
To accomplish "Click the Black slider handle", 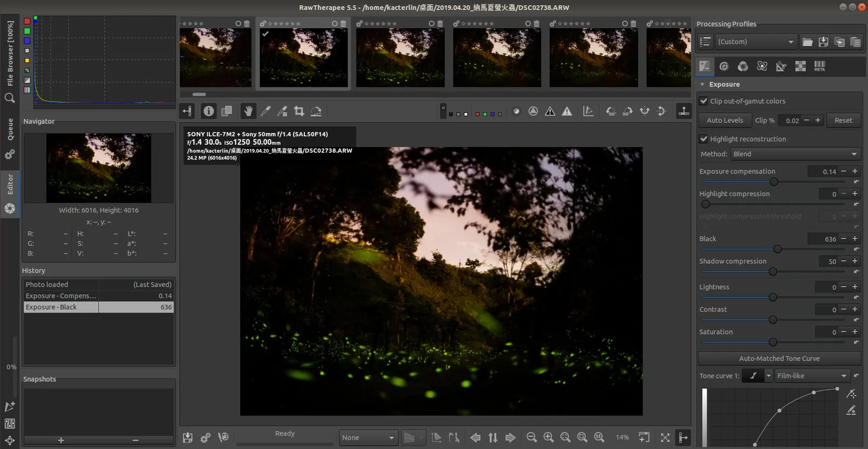I will [x=777, y=249].
